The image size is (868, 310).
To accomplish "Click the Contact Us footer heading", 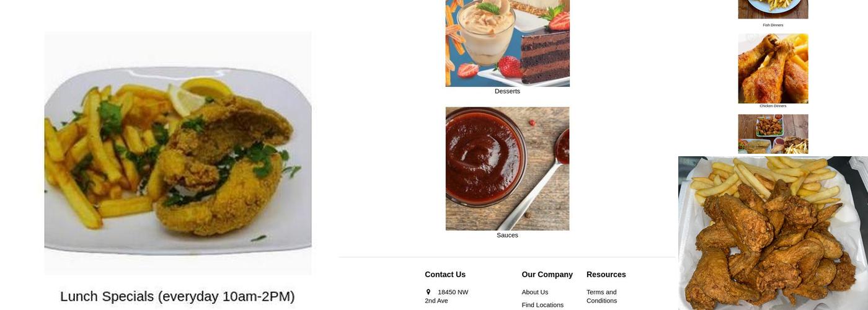I will 445,275.
